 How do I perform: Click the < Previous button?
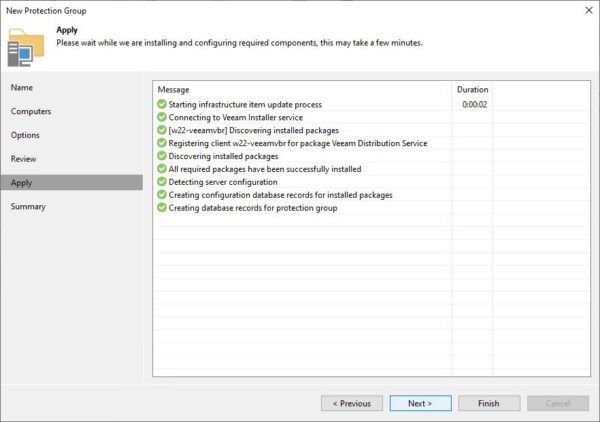pyautogui.click(x=352, y=403)
